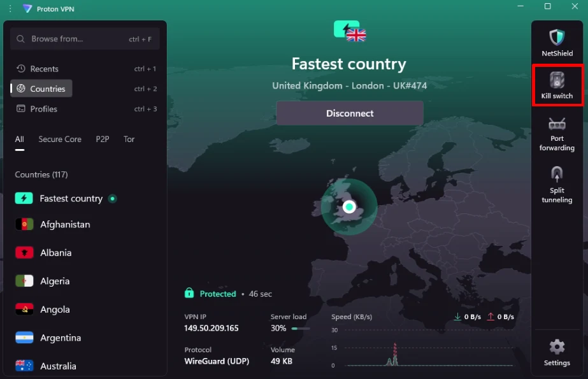588x379 pixels.
Task: Click the Browse from search field
Action: 76,39
